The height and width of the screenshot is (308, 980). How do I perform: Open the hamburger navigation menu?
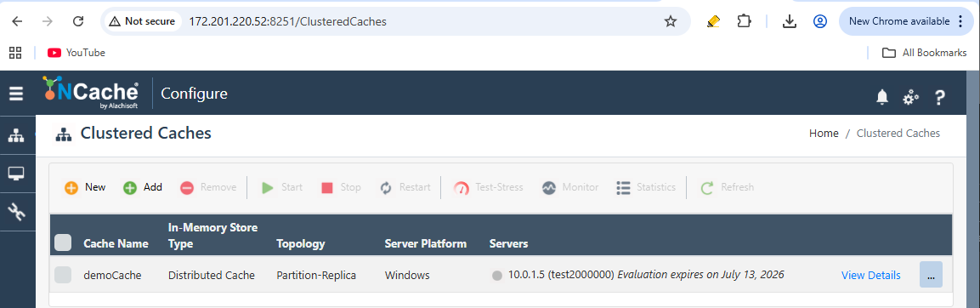tap(16, 94)
